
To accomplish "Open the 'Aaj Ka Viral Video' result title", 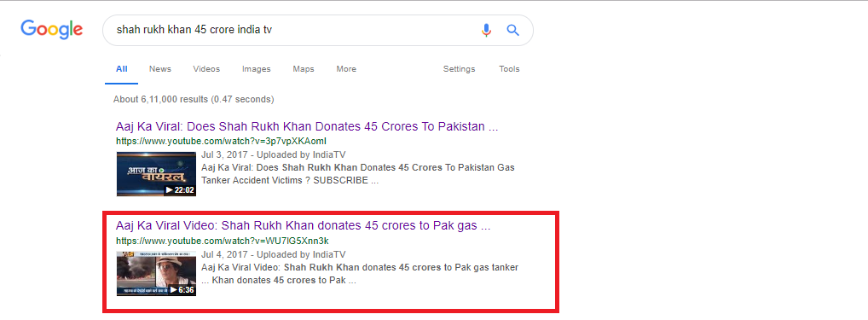I will point(304,226).
